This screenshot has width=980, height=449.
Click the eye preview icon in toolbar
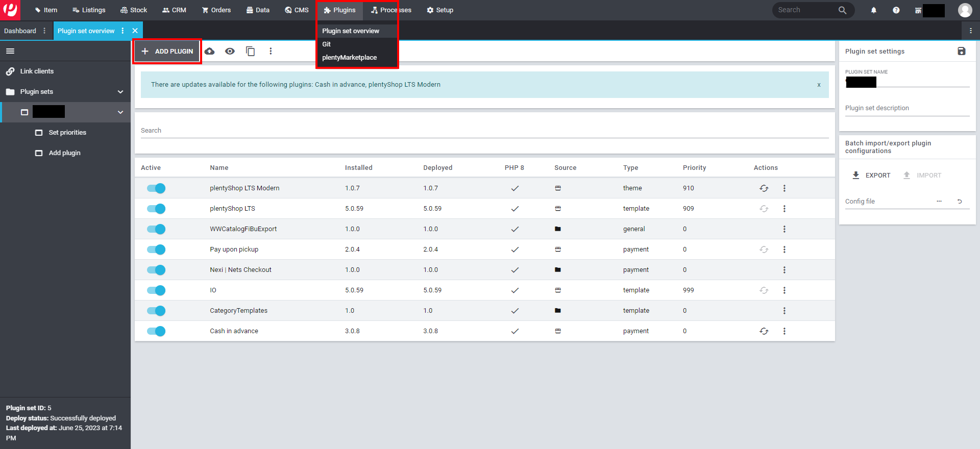coord(230,51)
